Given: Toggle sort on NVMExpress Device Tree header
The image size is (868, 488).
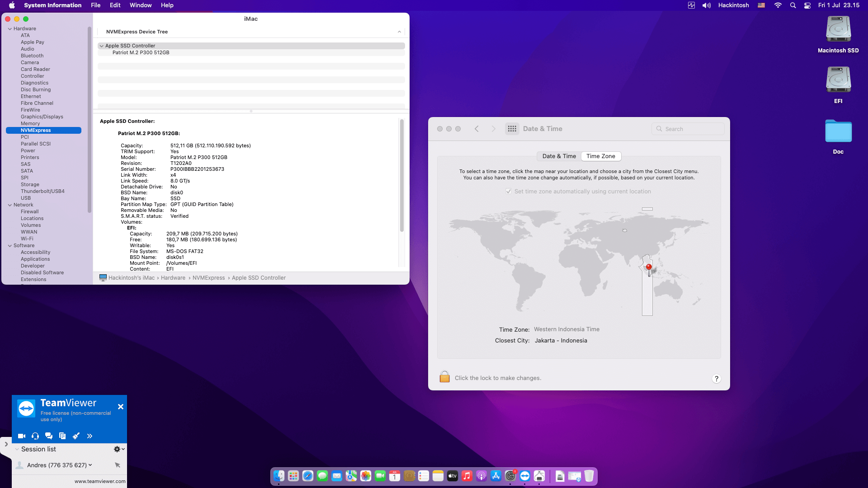Looking at the screenshot, I should (399, 32).
